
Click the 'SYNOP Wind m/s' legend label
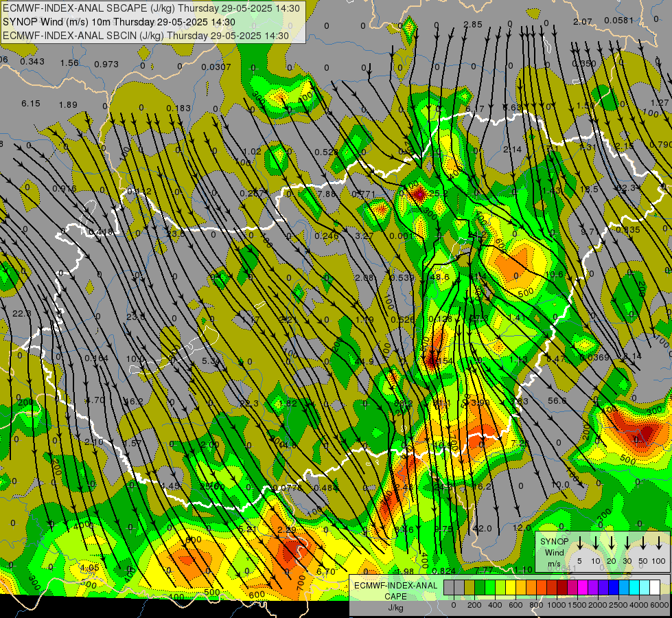554,552
